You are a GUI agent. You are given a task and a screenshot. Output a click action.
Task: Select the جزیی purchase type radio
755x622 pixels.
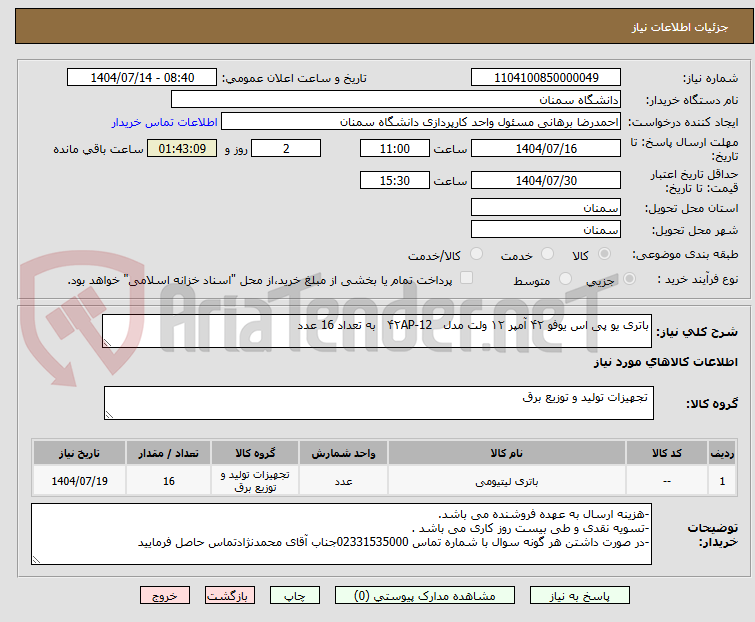(629, 279)
